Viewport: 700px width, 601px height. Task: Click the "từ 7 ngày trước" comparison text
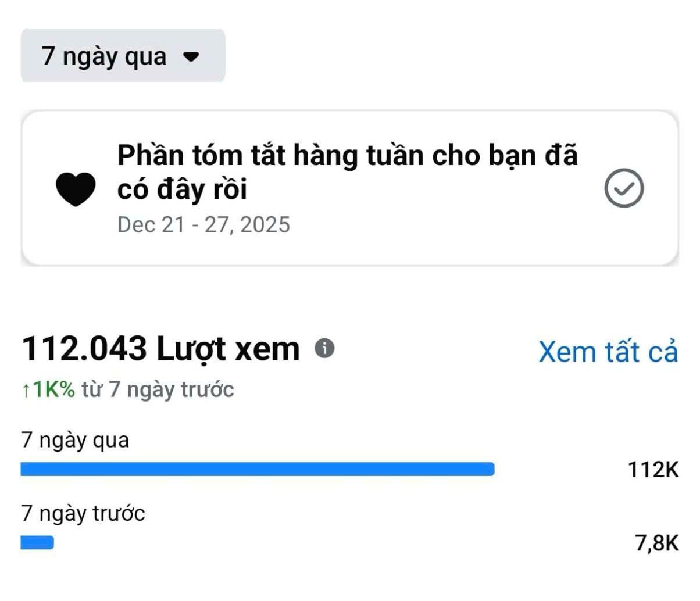158,389
